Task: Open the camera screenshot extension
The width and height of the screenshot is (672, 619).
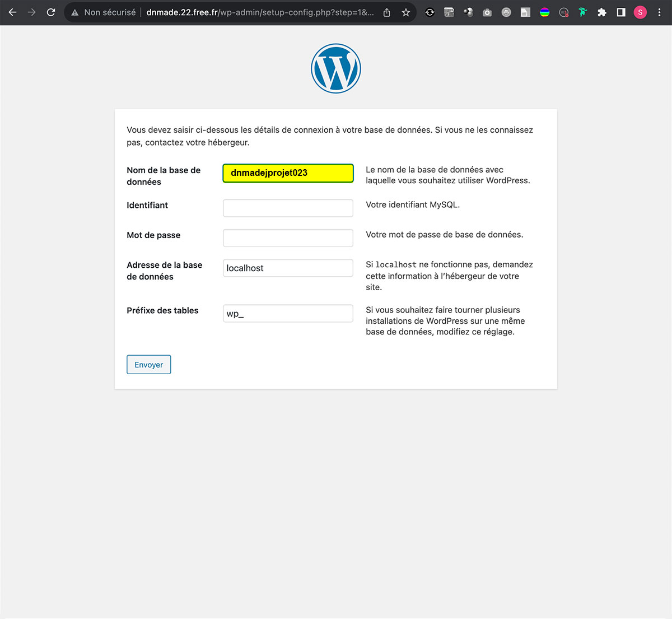Action: pyautogui.click(x=487, y=12)
